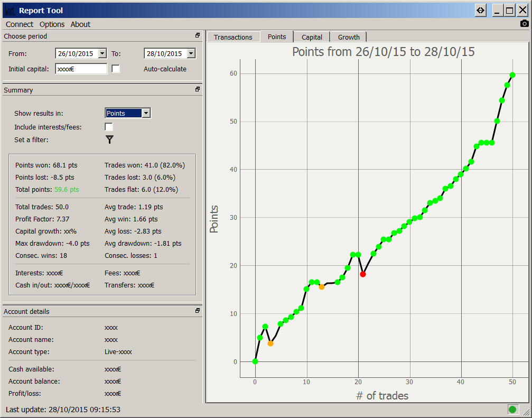Click the red losing trade point on chart
Image resolution: width=532 pixels, height=418 pixels.
[x=363, y=274]
